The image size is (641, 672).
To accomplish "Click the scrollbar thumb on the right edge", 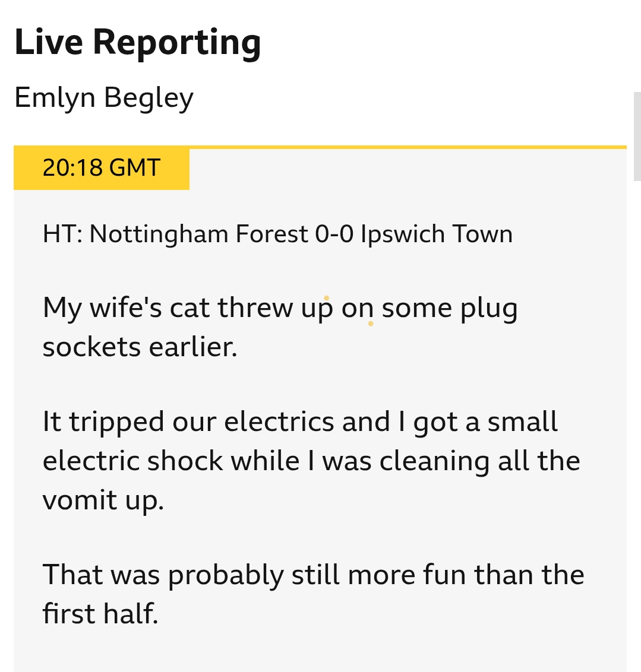I will coord(637,137).
